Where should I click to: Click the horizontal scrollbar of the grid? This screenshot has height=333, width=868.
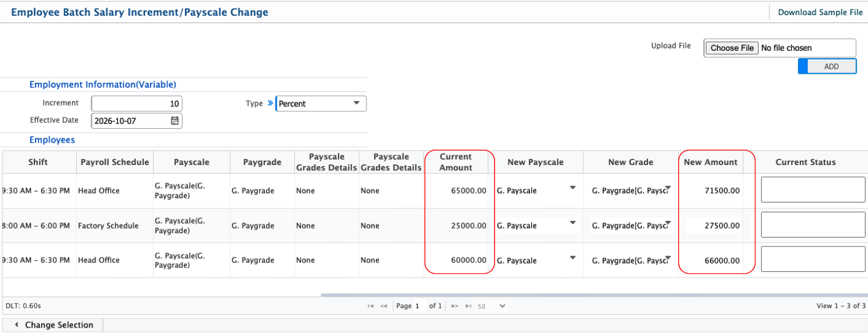pos(594,296)
